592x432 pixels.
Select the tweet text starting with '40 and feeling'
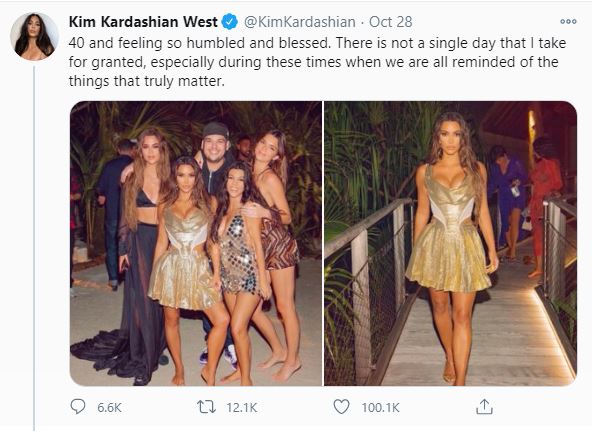click(317, 62)
